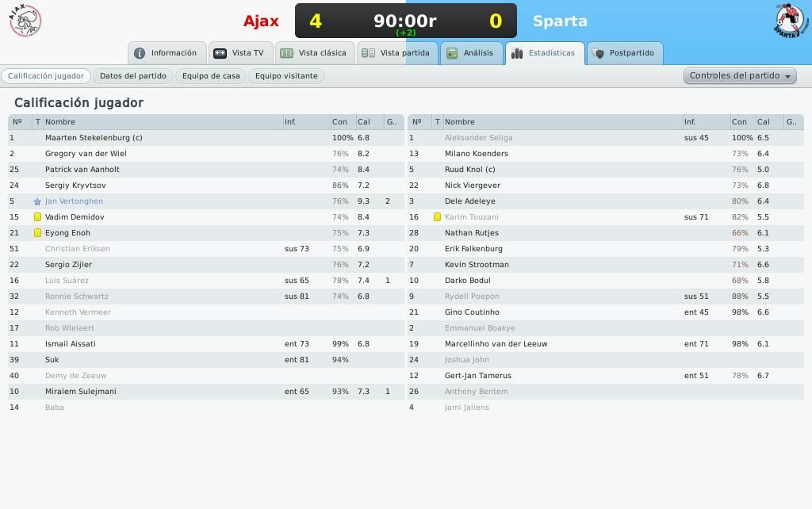Screen dimensions: 812x509
Task: Click Karim Touzani's yellow card icon
Action: [437, 217]
